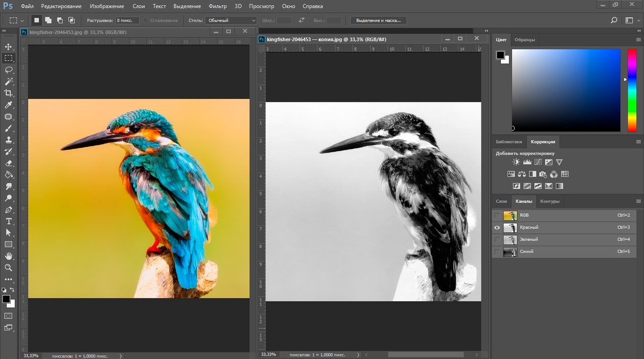Enable Intersect with selection mode
This screenshot has height=359, width=644.
click(x=72, y=20)
